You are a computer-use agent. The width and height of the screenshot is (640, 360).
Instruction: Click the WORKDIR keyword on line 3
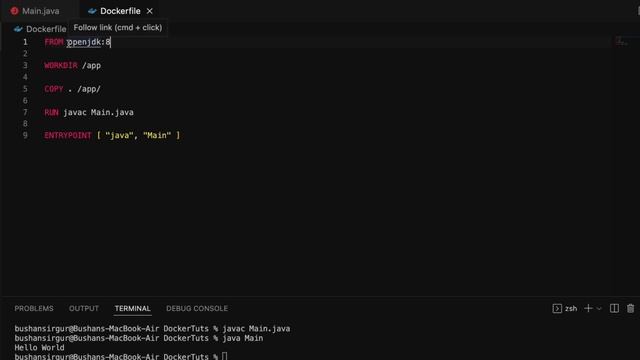(61, 65)
